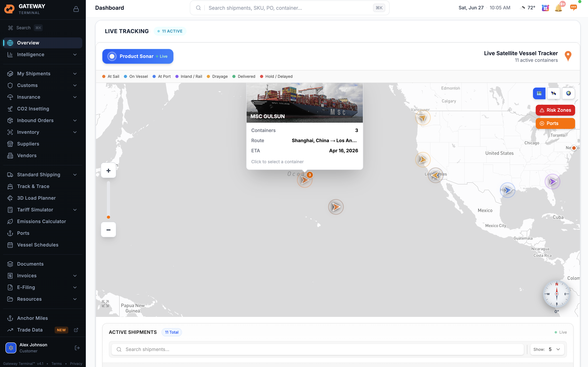Select the Houston blue vessel marker

pyautogui.click(x=507, y=190)
